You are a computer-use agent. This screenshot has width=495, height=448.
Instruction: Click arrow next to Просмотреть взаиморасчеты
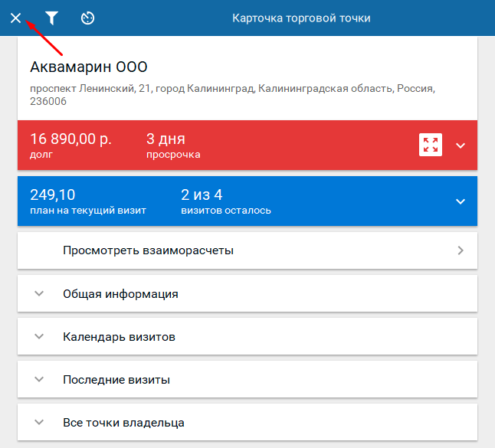coord(461,250)
